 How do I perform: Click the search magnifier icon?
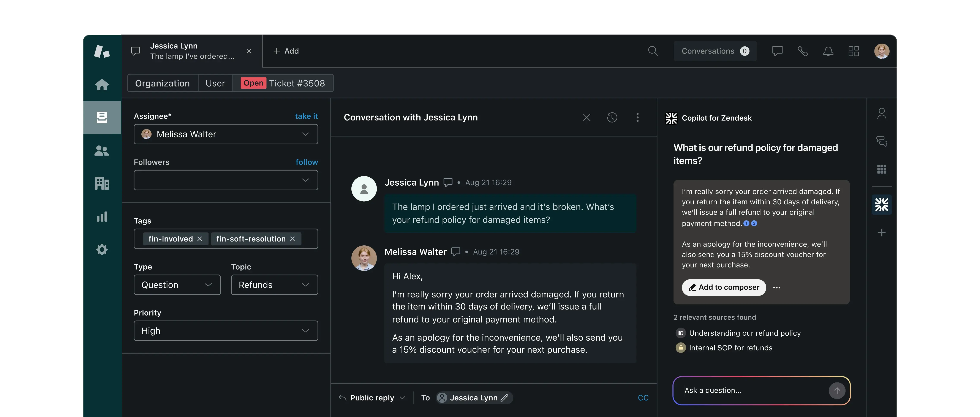[653, 51]
